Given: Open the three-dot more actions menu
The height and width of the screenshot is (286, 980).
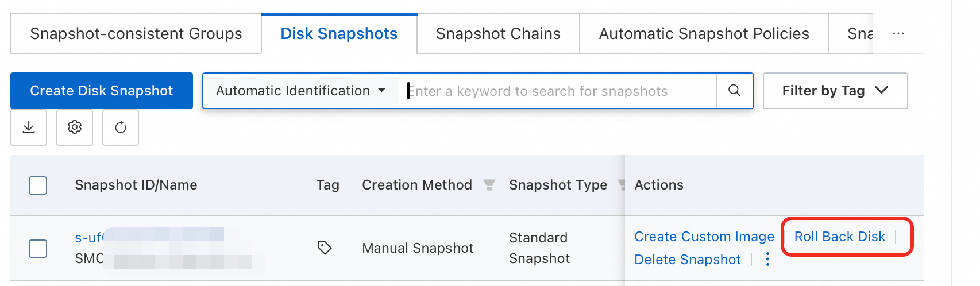Looking at the screenshot, I should pyautogui.click(x=767, y=260).
